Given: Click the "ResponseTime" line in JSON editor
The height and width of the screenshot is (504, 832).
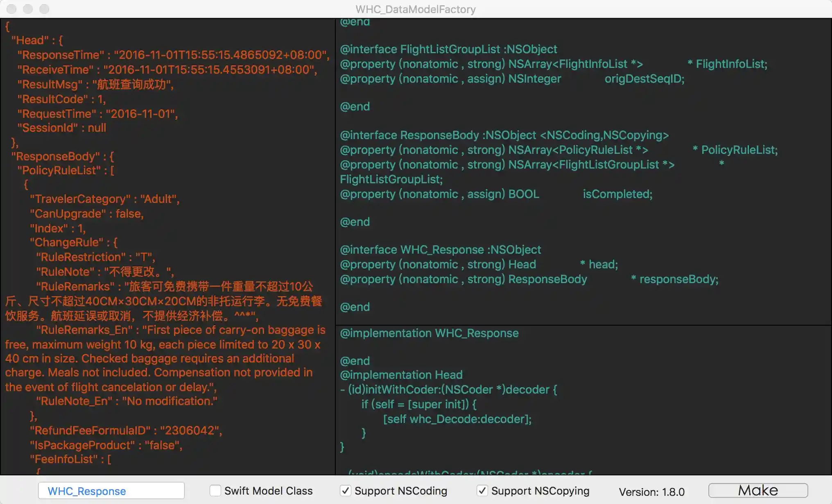Looking at the screenshot, I should [x=172, y=55].
